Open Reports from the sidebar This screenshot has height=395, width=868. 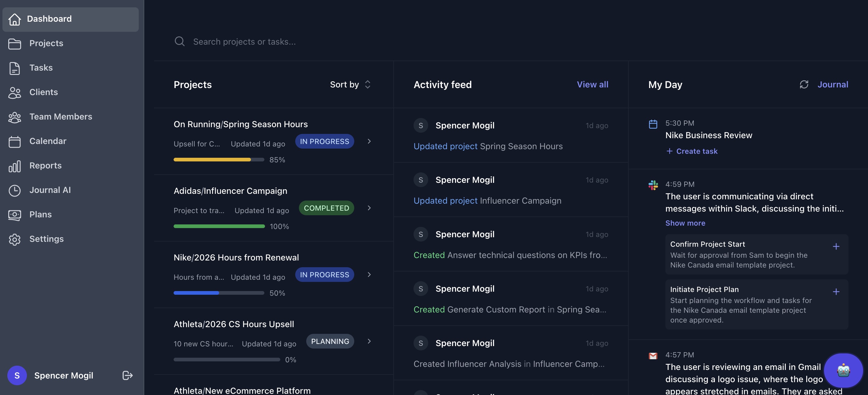pos(45,165)
